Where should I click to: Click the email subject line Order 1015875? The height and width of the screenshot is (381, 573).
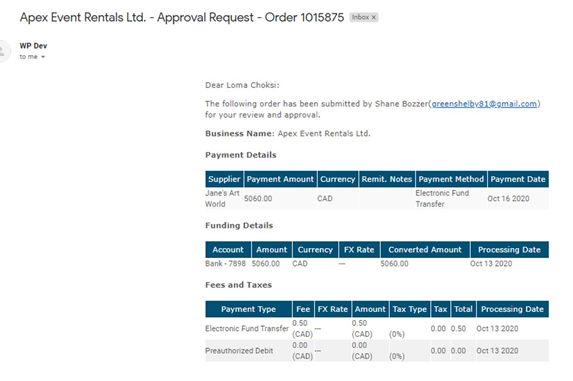tap(182, 17)
